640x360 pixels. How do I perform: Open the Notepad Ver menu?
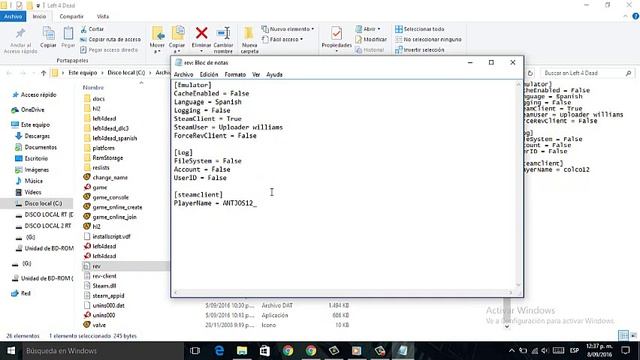click(x=256, y=75)
